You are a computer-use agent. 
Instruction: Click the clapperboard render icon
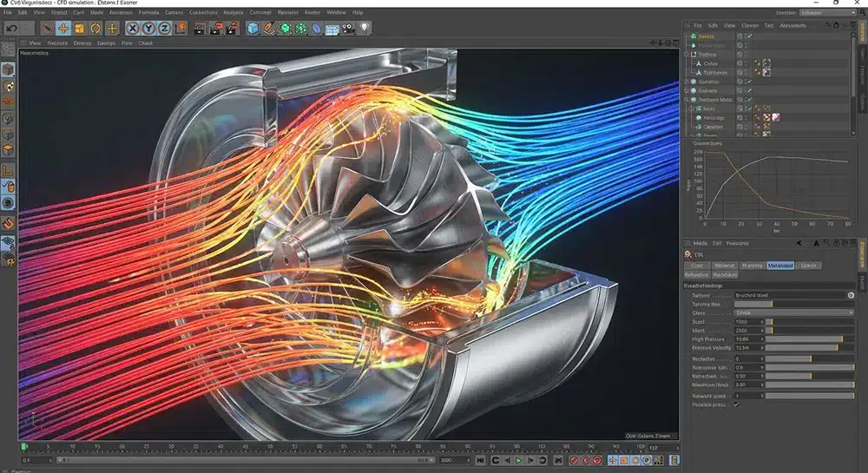[200, 29]
